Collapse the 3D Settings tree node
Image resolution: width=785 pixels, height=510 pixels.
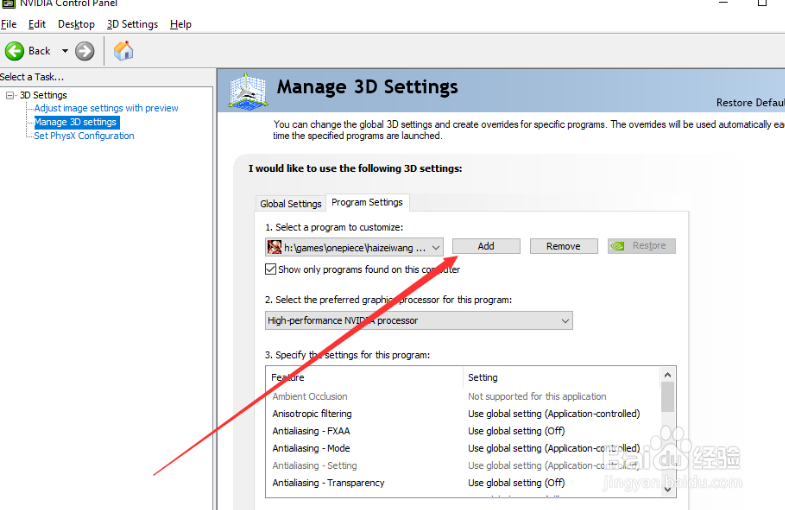10,95
